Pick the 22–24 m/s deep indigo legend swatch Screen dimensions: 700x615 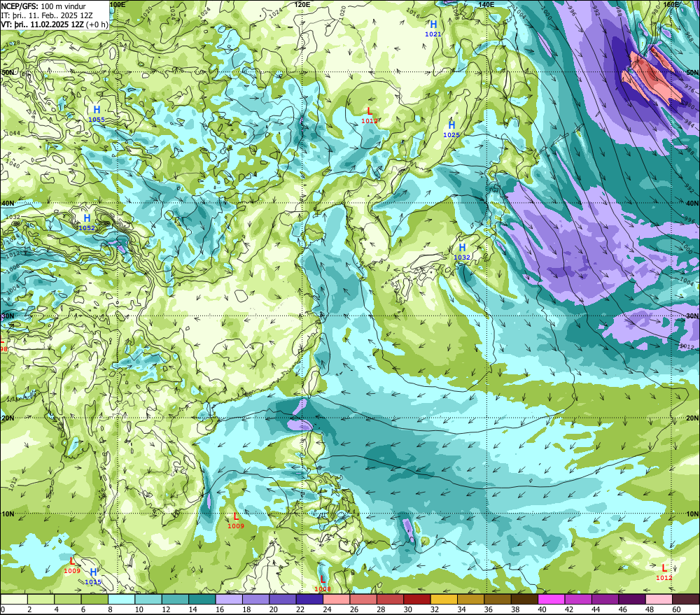309,599
